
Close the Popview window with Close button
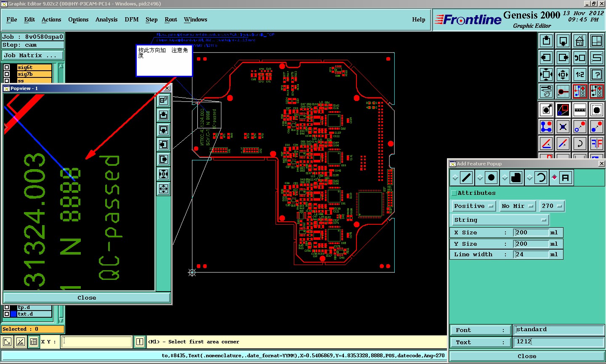87,298
